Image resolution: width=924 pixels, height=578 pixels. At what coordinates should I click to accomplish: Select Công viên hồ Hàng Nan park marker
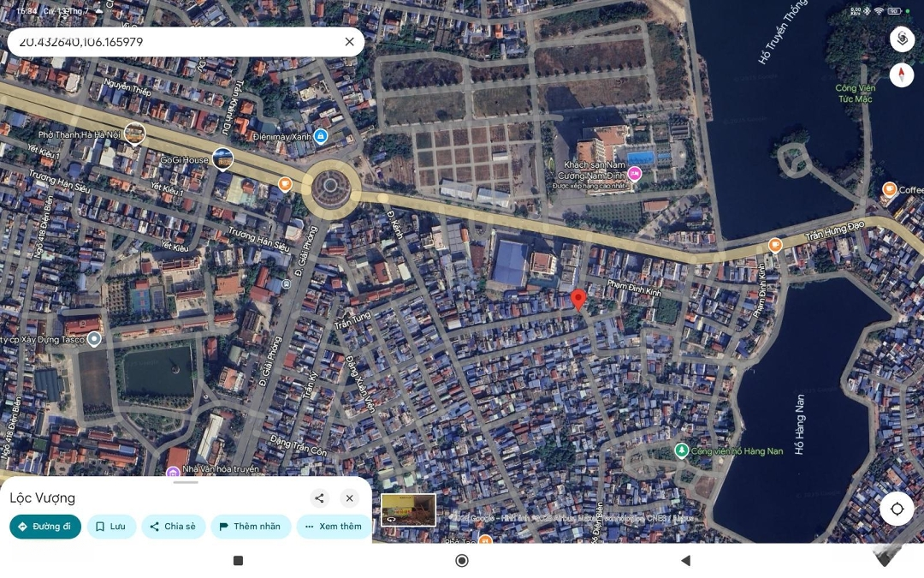681,450
